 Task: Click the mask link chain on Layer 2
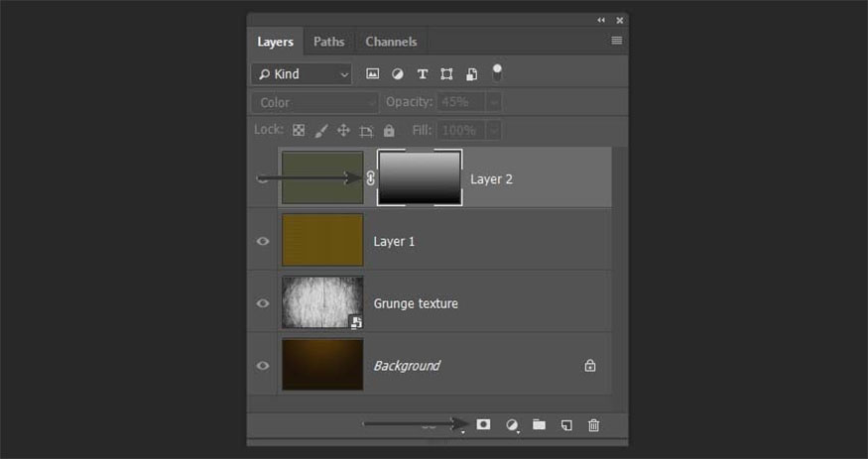[x=370, y=178]
